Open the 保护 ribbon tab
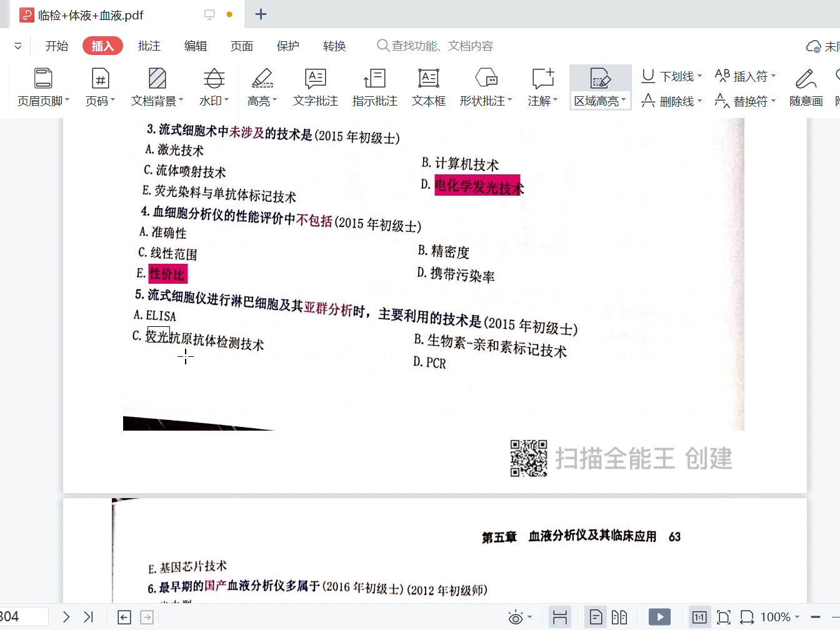 (287, 45)
